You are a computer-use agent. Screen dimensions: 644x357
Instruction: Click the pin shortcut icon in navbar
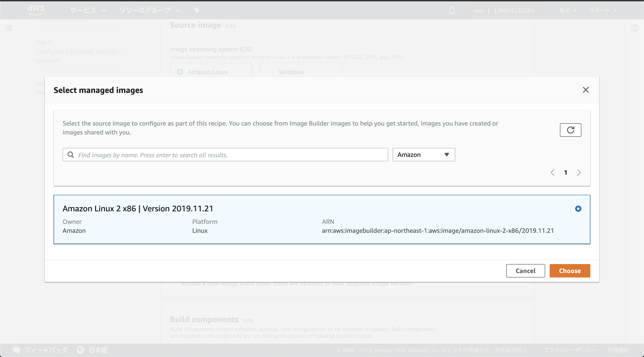point(197,10)
